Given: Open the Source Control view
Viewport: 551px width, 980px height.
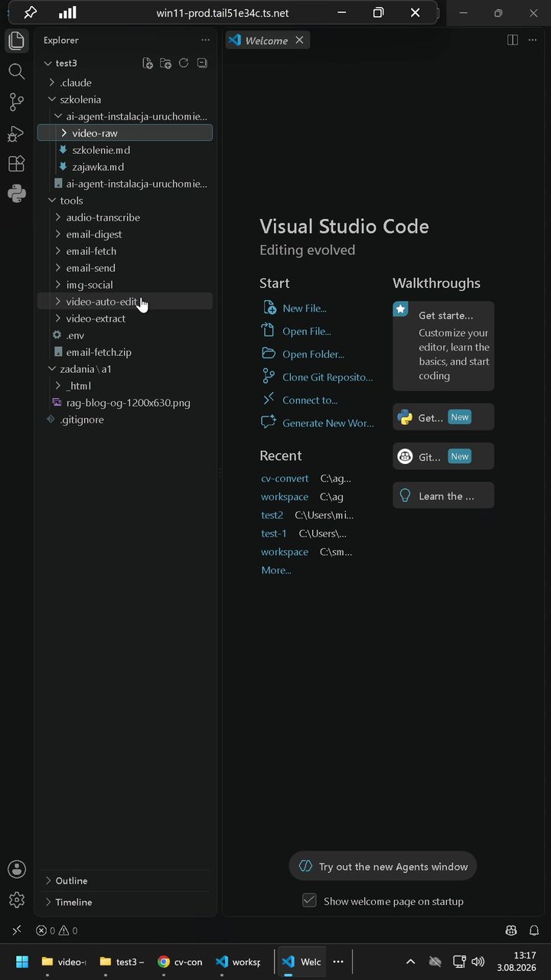Looking at the screenshot, I should 16,102.
